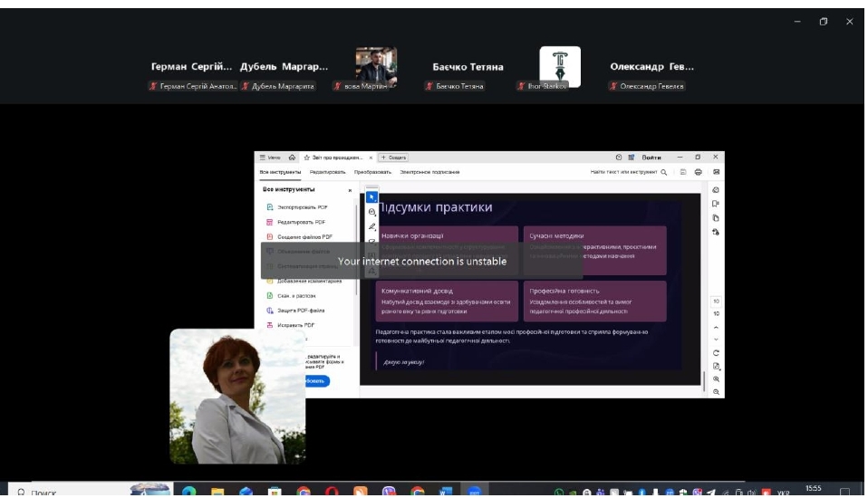Open 'Редактировать PDF' tool
Viewport: 868px width, 498px height.
click(296, 222)
